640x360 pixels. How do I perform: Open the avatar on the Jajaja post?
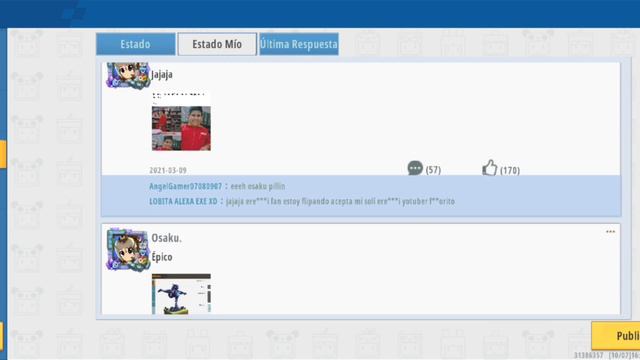[x=128, y=76]
